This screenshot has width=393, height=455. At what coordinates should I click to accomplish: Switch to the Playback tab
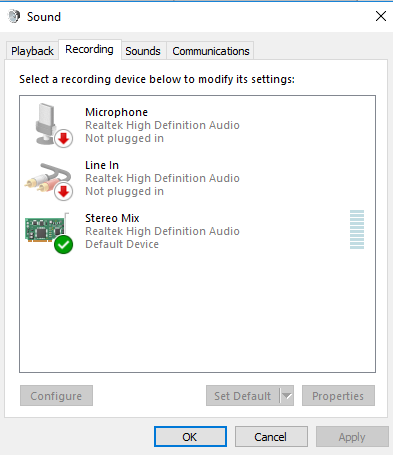32,51
